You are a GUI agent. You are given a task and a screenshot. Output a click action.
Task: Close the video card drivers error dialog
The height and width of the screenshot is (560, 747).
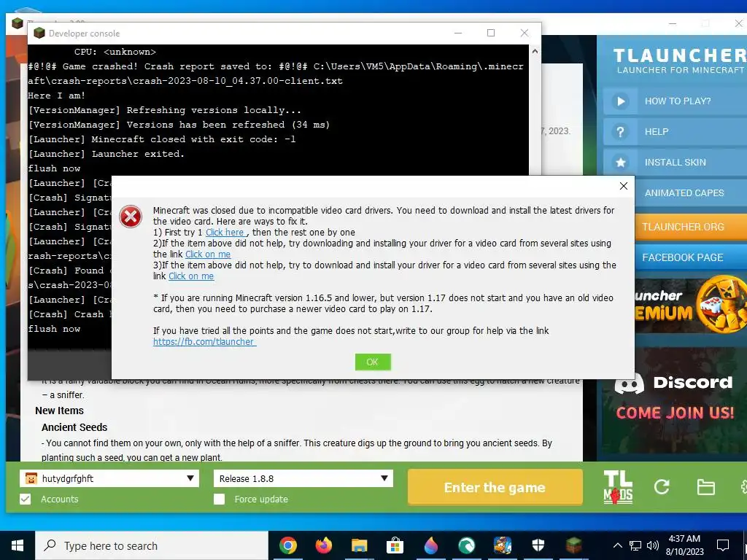(x=623, y=186)
